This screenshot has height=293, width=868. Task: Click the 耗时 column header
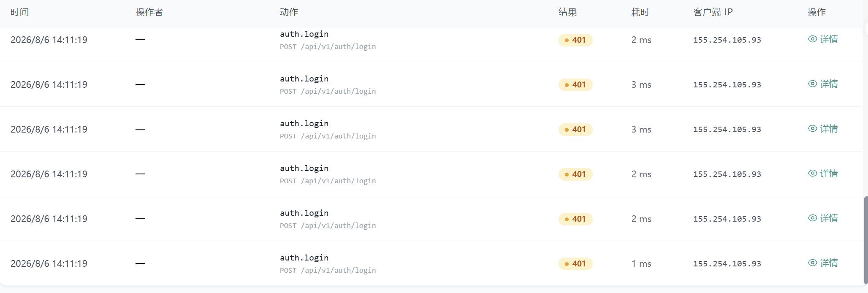coord(640,12)
